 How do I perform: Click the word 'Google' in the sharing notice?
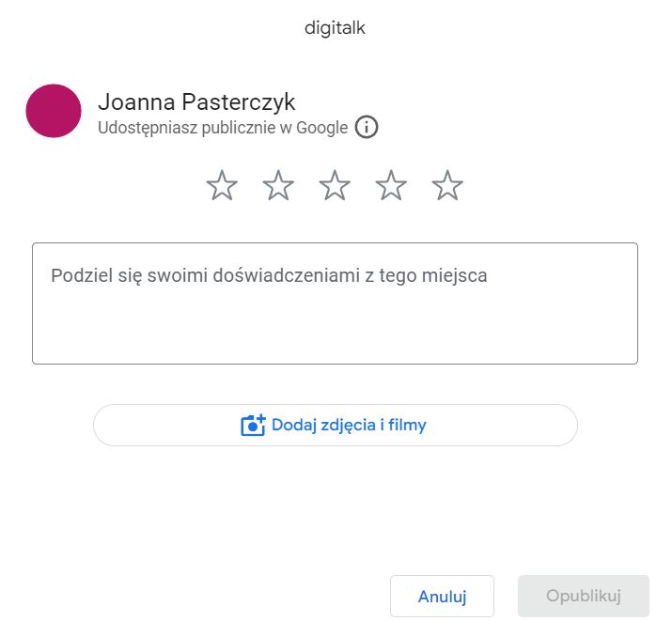(322, 128)
